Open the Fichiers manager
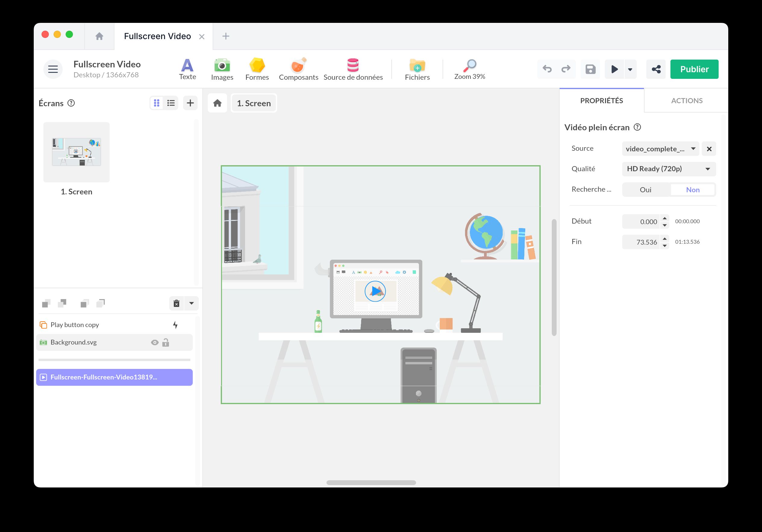Viewport: 762px width, 532px height. 417,69
